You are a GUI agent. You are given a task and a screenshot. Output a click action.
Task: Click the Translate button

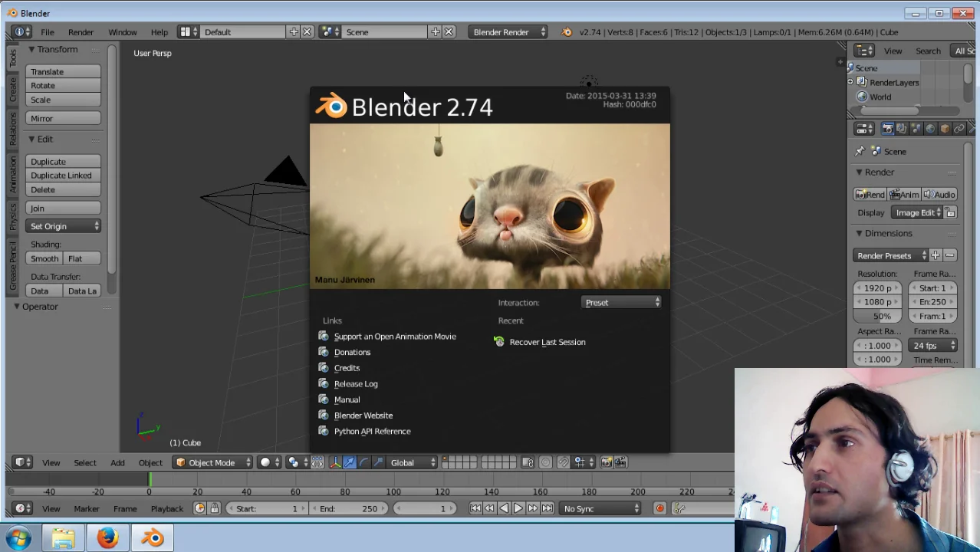click(64, 71)
